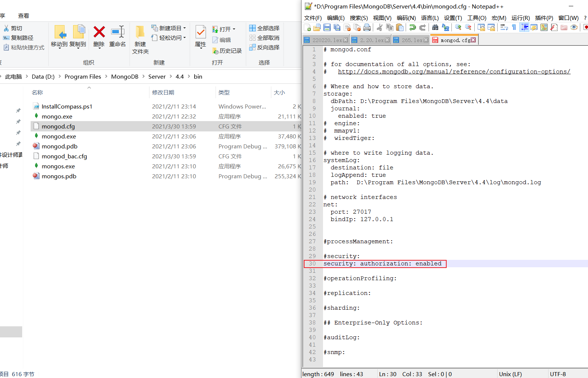The image size is (588, 378).
Task: Click the Folder as Workspace toolbar icon
Action: [564, 27]
